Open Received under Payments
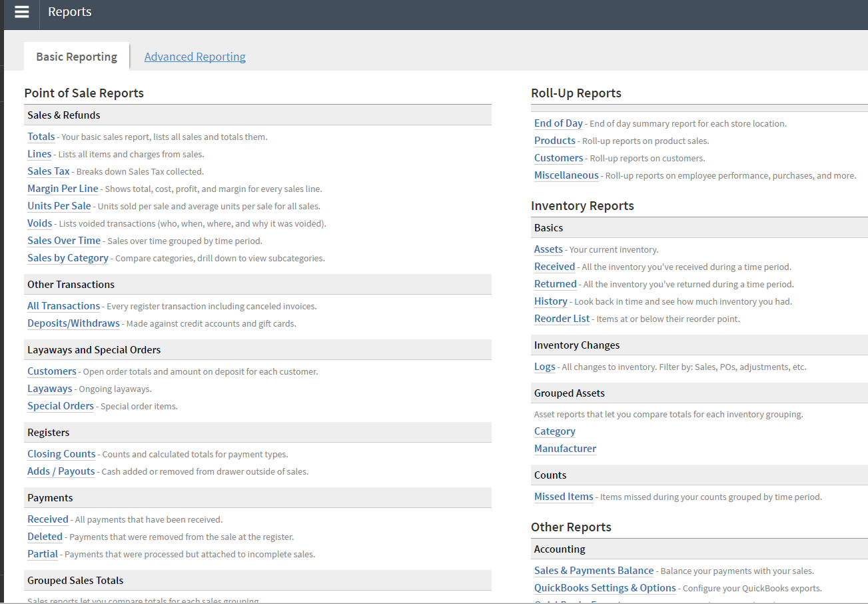This screenshot has height=604, width=868. [48, 519]
